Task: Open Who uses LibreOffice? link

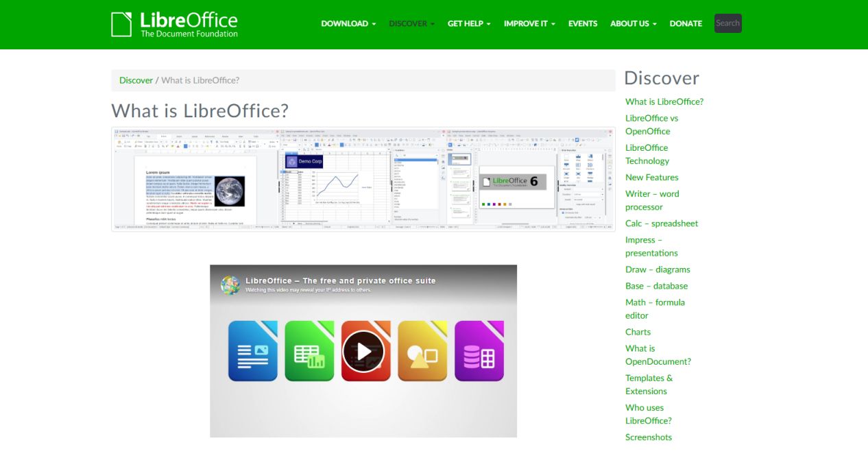Action: coord(649,414)
